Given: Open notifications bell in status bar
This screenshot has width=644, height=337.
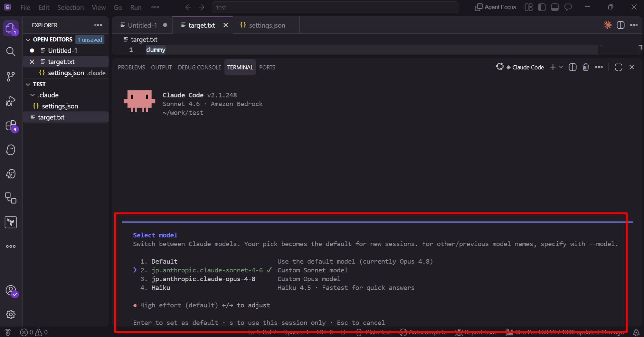Looking at the screenshot, I should pos(636,332).
